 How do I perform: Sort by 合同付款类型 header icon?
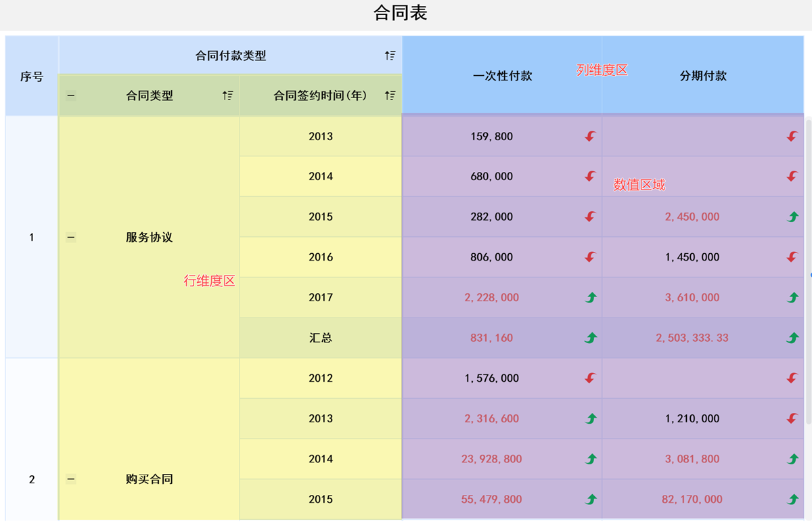(390, 56)
